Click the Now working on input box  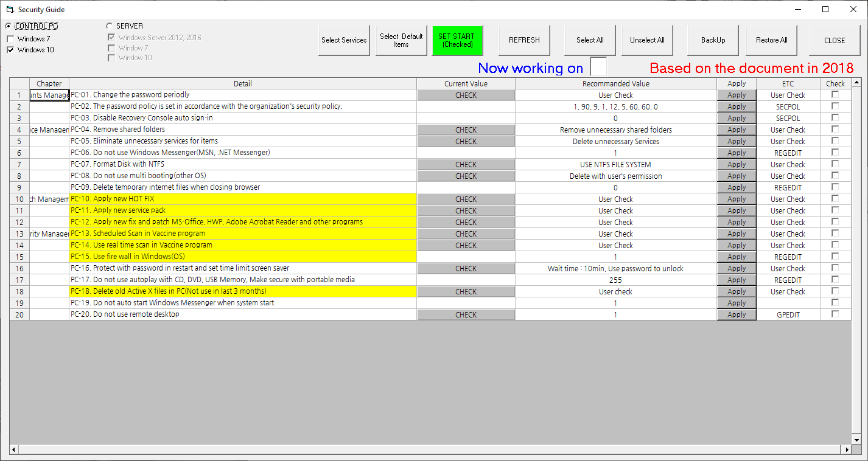[x=599, y=66]
